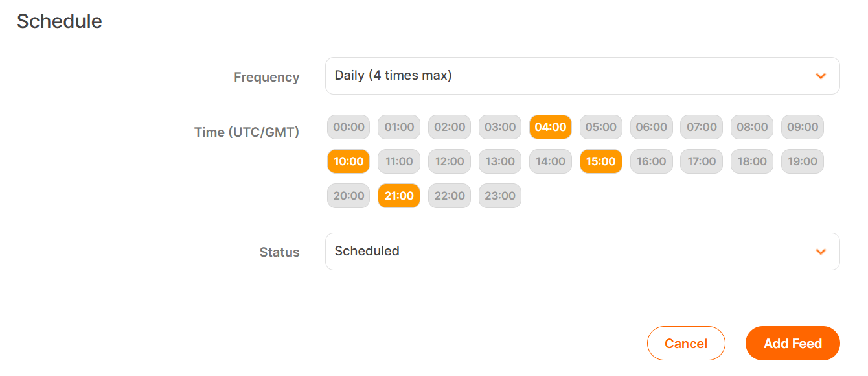Viewport: 868px width, 376px height.
Task: Click the Cancel button
Action: coord(686,343)
